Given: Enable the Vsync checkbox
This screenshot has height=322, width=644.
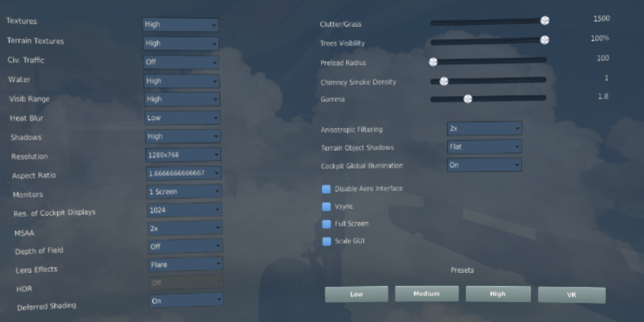Looking at the screenshot, I should pyautogui.click(x=327, y=207).
